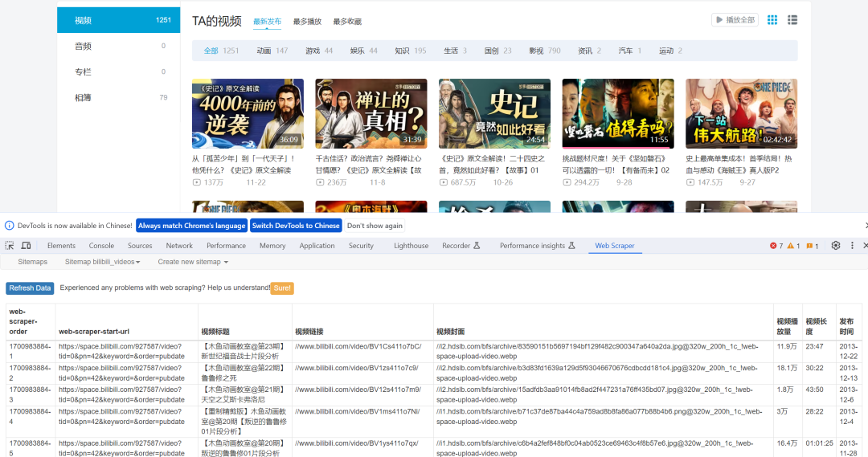The width and height of the screenshot is (868, 457).
Task: Filter videos by 全部 1251
Action: pyautogui.click(x=221, y=51)
